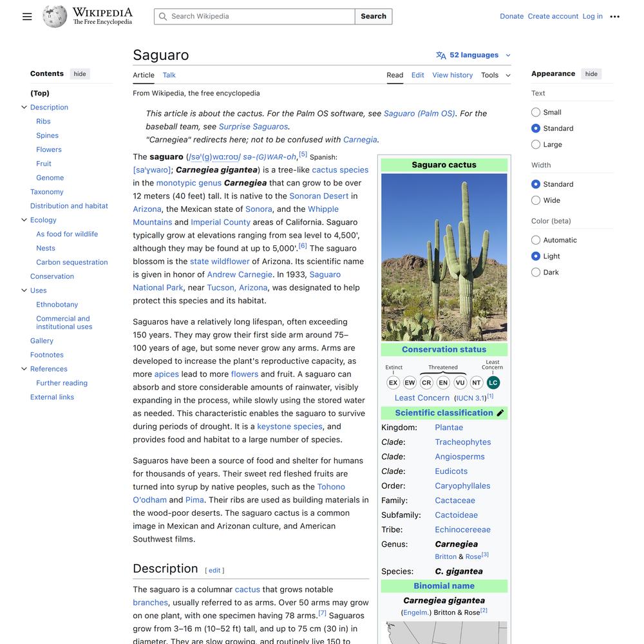Collapse the Ecology section in contents

(24, 220)
